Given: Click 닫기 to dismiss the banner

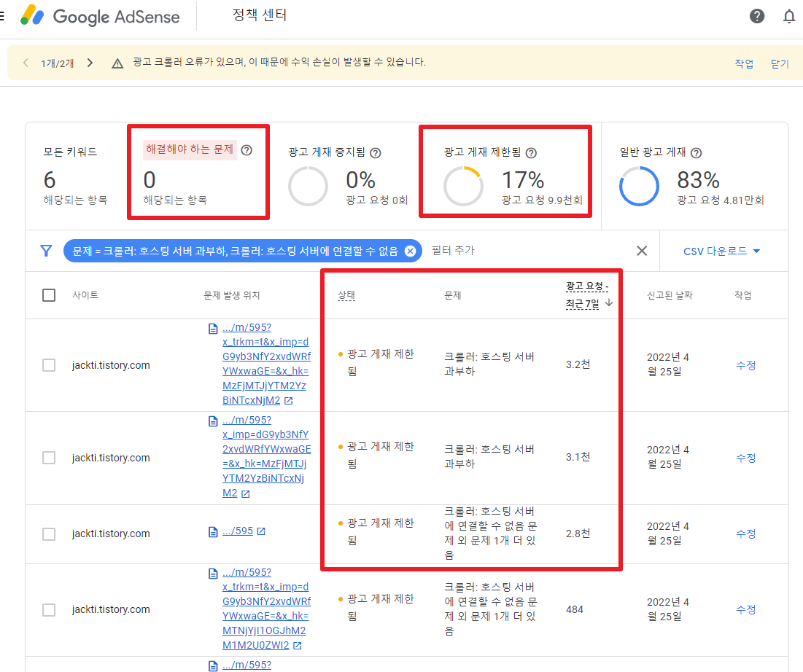Looking at the screenshot, I should pos(780,63).
